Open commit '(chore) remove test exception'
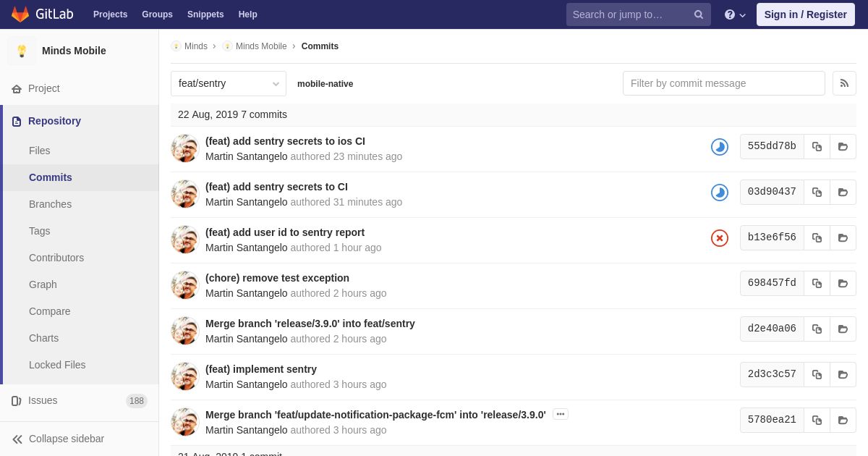This screenshot has width=868, height=456. point(277,278)
